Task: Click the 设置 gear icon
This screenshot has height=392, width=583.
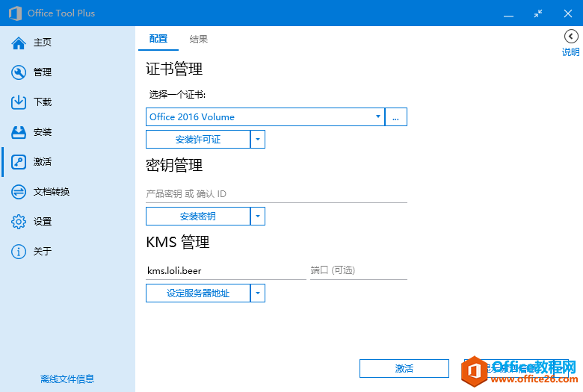Action: tap(19, 222)
